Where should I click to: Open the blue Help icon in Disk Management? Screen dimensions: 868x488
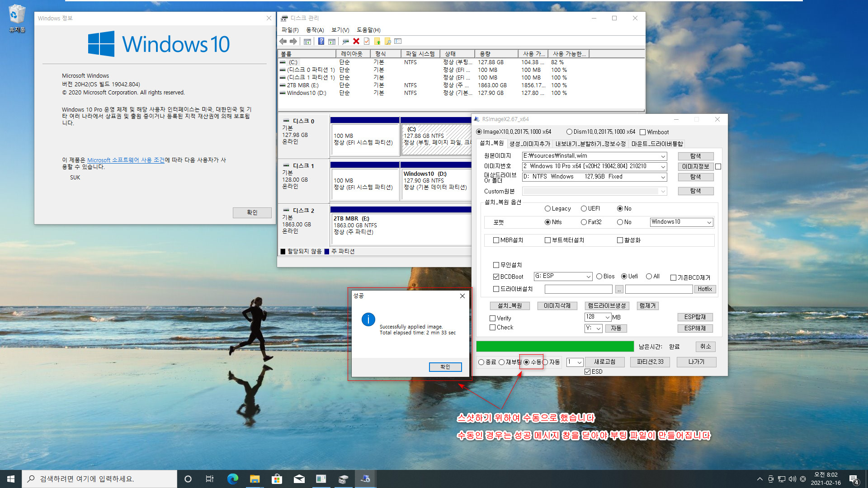pyautogui.click(x=321, y=41)
